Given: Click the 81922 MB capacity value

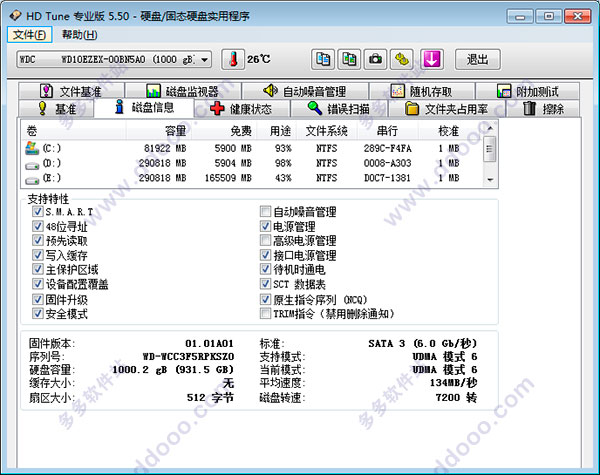Looking at the screenshot, I should (x=165, y=149).
